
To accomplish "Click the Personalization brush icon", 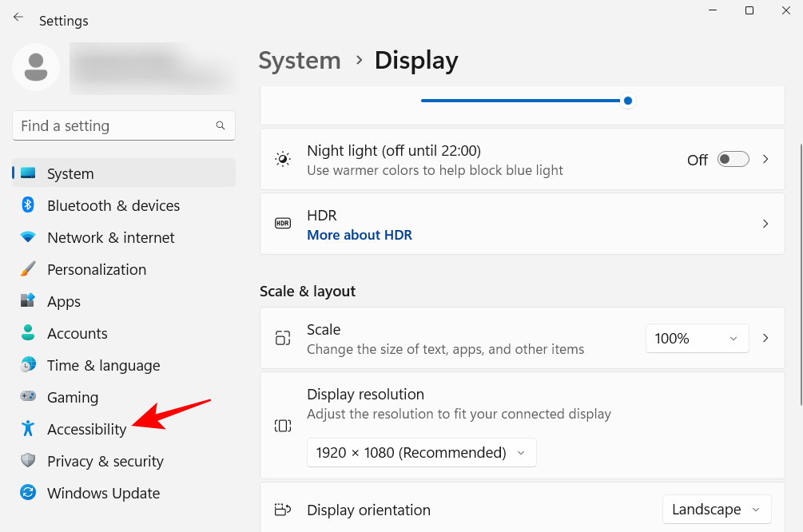I will click(x=28, y=269).
